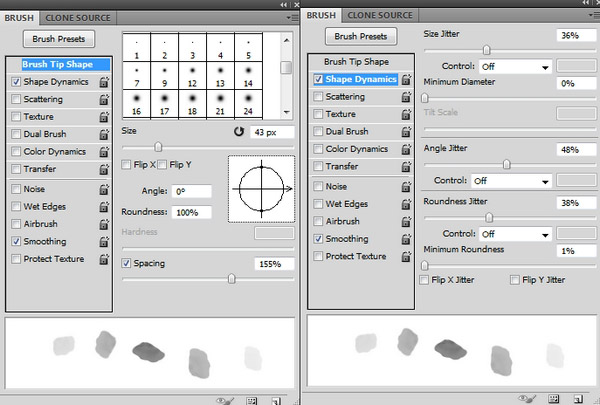600x405 pixels.
Task: Click the lock icon next to Dual Brush in right panel
Action: pyautogui.click(x=406, y=132)
